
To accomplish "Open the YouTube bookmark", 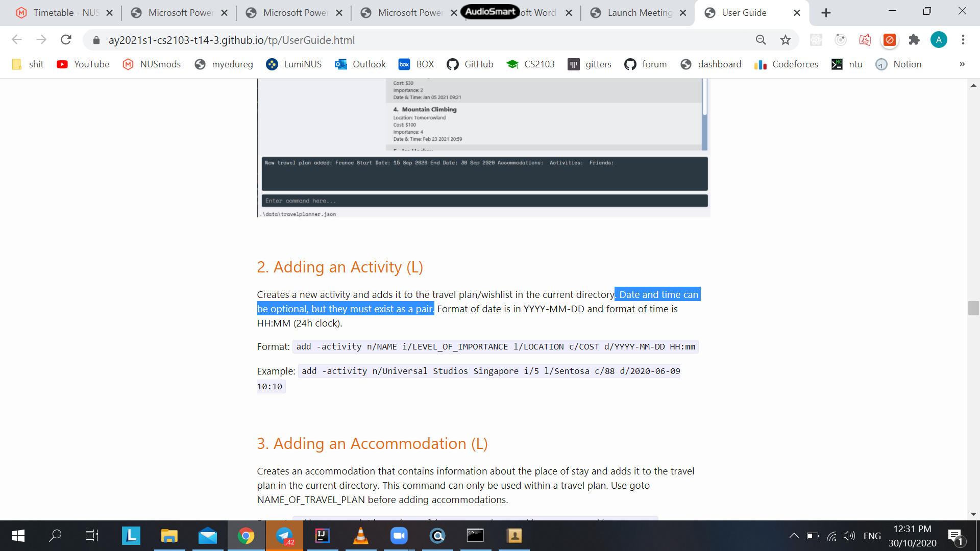I will click(83, 64).
